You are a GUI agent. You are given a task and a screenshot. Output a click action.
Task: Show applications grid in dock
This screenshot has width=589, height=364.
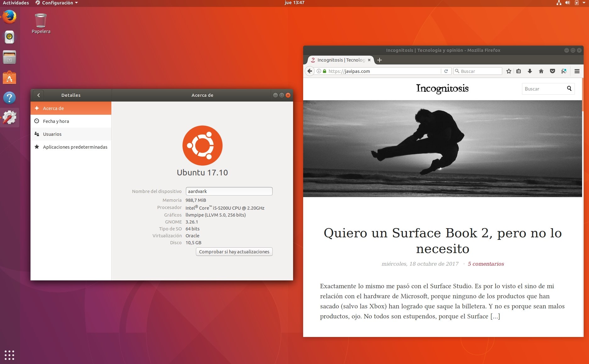9,355
